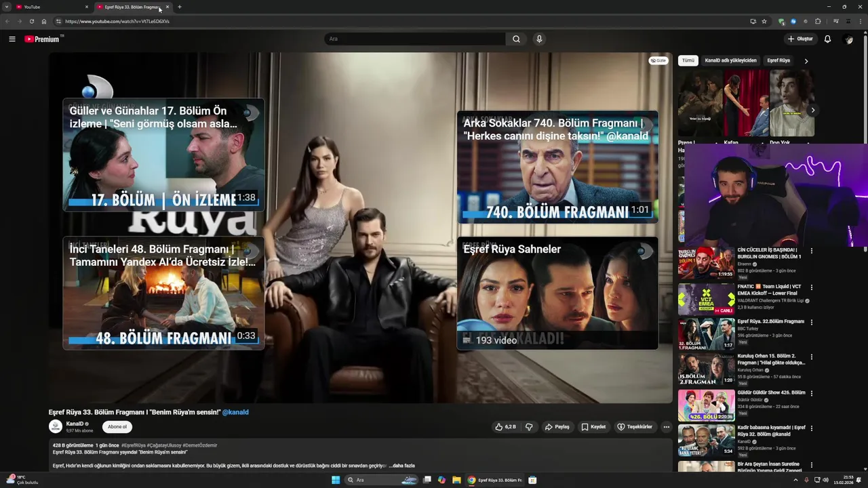Bookmark this page with the star icon
This screenshot has width=868, height=488.
pos(764,21)
